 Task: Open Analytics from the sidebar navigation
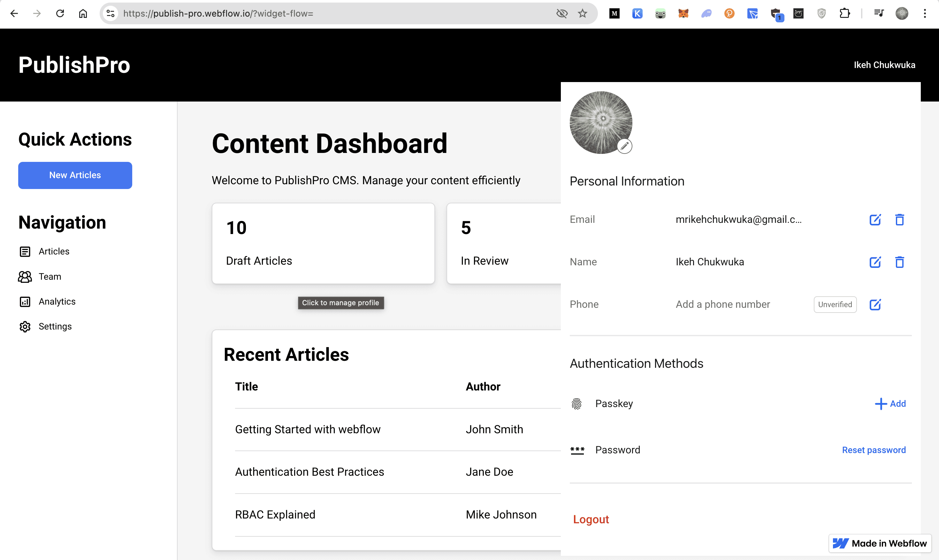point(57,301)
